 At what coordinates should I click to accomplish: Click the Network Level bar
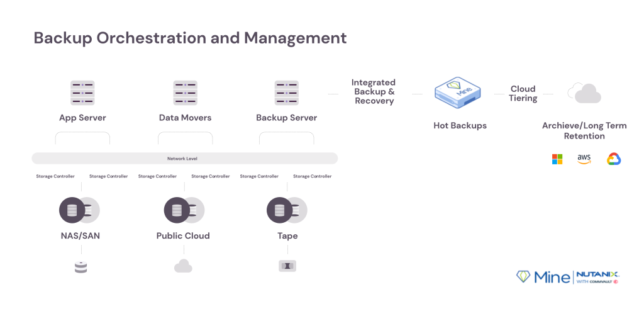[185, 159]
